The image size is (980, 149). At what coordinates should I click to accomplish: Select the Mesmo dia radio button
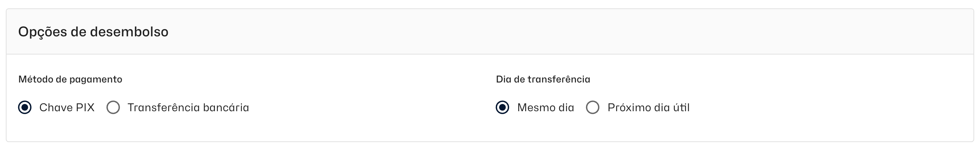click(502, 108)
